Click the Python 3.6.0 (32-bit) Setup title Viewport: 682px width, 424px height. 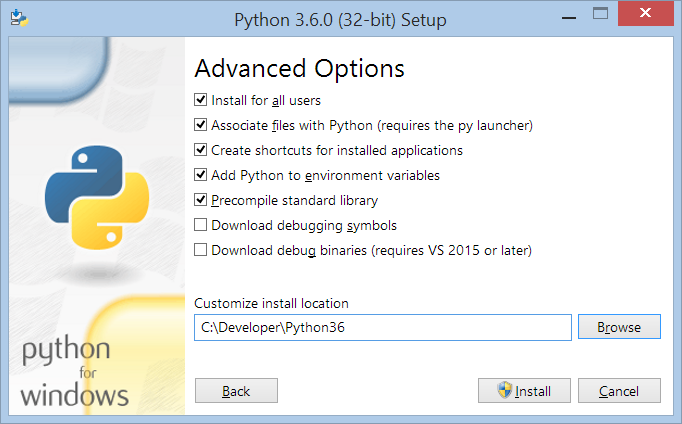(340, 20)
